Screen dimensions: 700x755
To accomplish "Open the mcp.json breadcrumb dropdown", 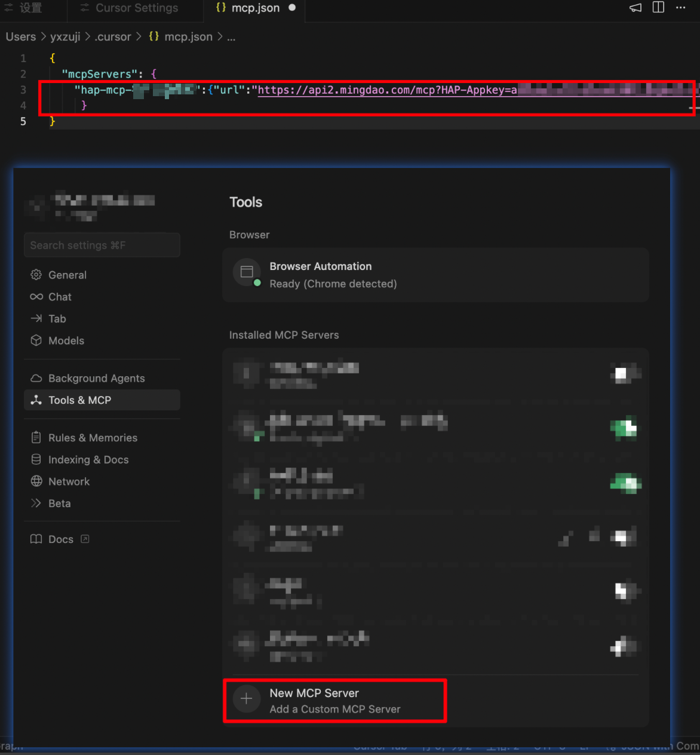I will point(188,37).
